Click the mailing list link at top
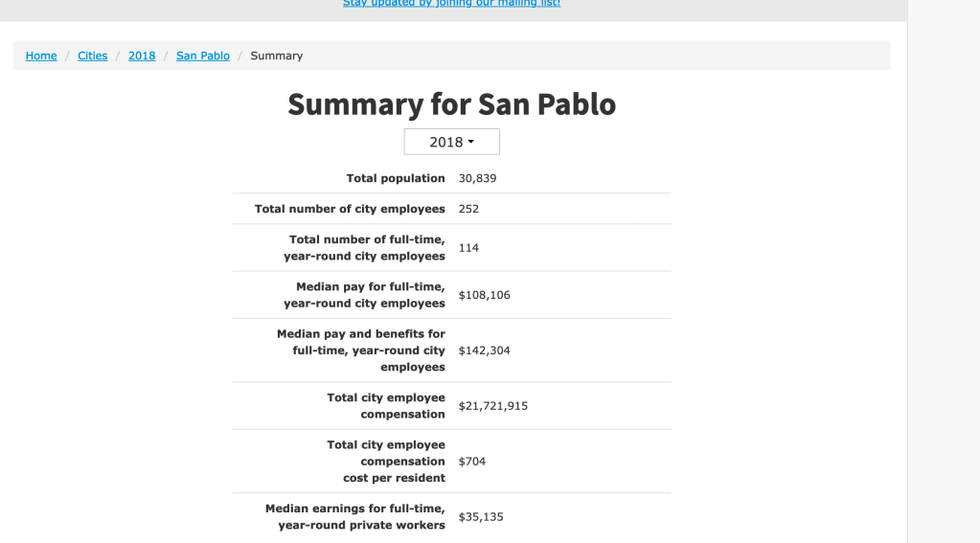 click(451, 4)
